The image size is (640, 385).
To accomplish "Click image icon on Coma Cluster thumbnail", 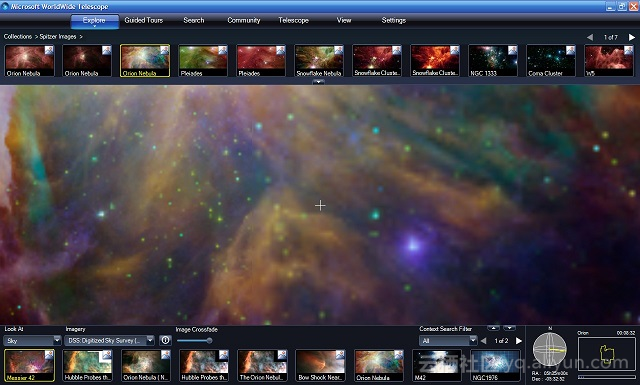I will pyautogui.click(x=570, y=50).
